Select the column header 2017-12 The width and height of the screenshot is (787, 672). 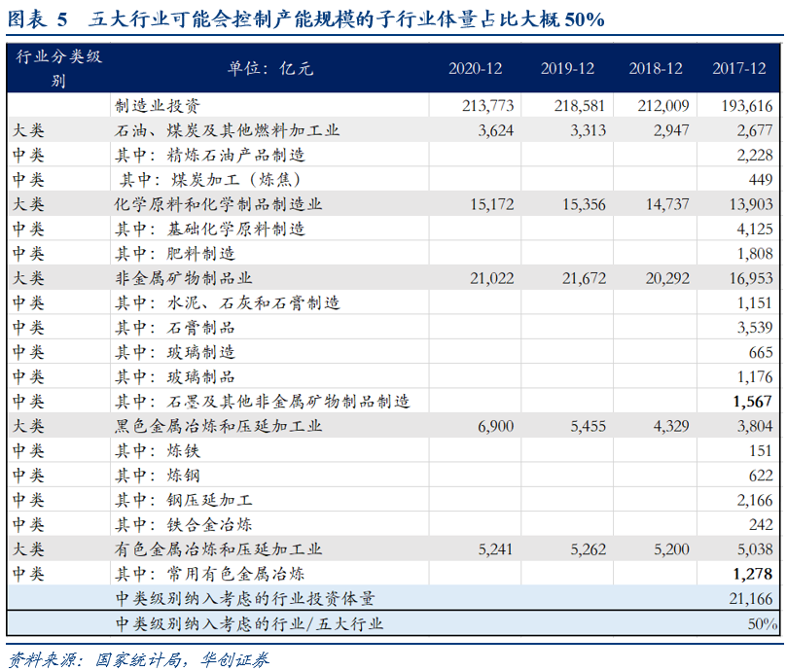(738, 68)
